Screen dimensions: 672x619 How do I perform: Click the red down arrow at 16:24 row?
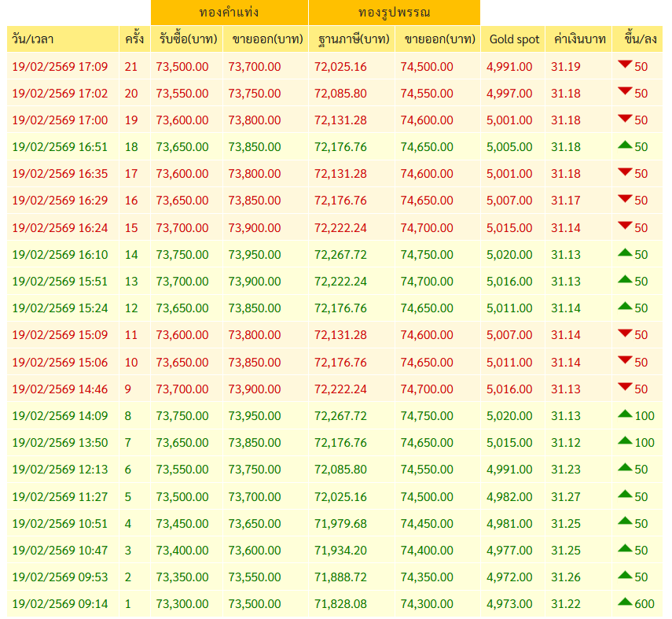[x=625, y=226]
